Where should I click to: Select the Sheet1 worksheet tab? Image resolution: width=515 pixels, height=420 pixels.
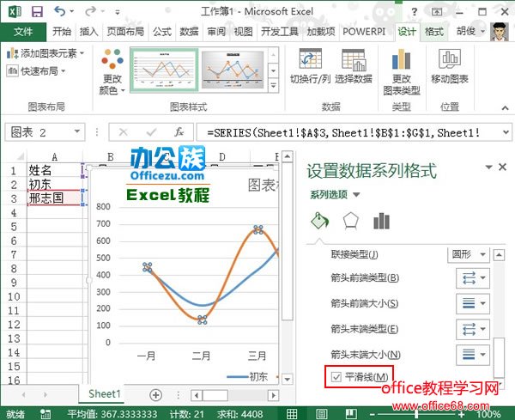tap(105, 393)
